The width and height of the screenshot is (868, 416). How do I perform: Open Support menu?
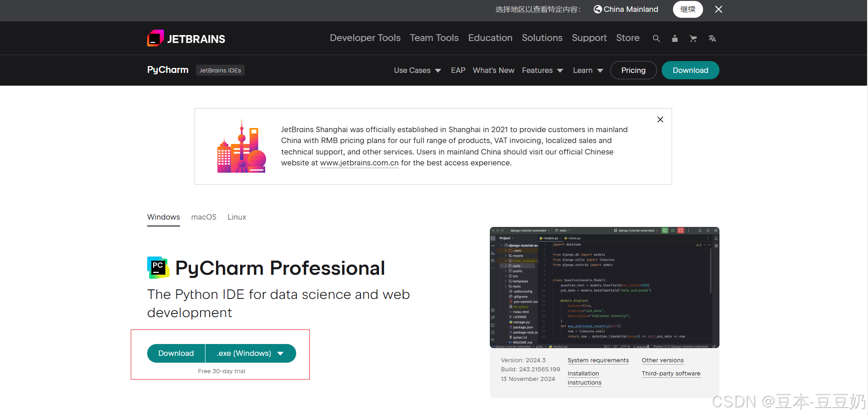[x=589, y=38]
